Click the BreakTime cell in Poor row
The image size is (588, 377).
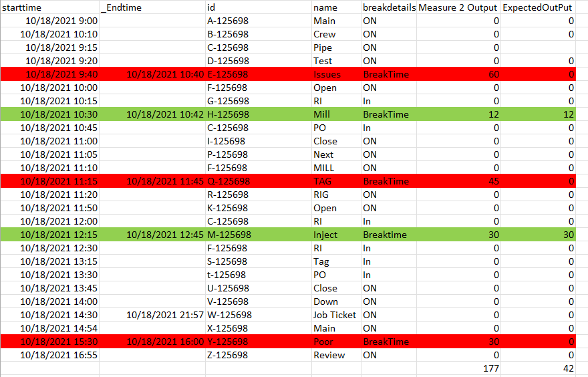pos(389,342)
